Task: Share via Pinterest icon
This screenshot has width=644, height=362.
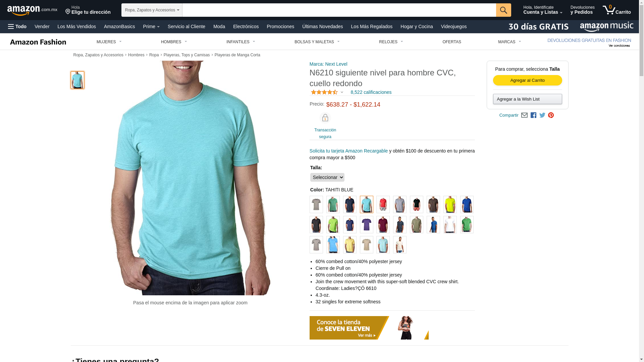Action: [x=551, y=115]
